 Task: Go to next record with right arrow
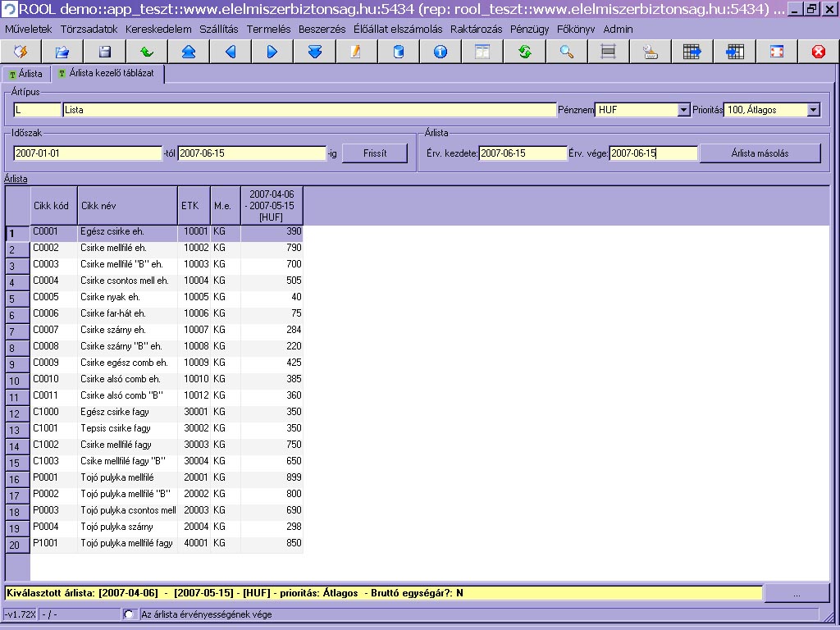[272, 52]
